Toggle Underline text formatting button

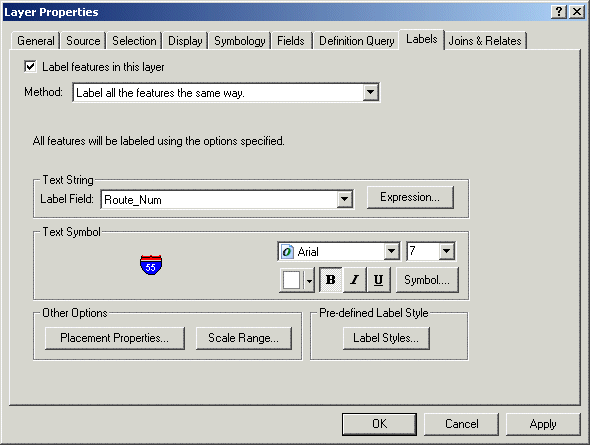[378, 279]
